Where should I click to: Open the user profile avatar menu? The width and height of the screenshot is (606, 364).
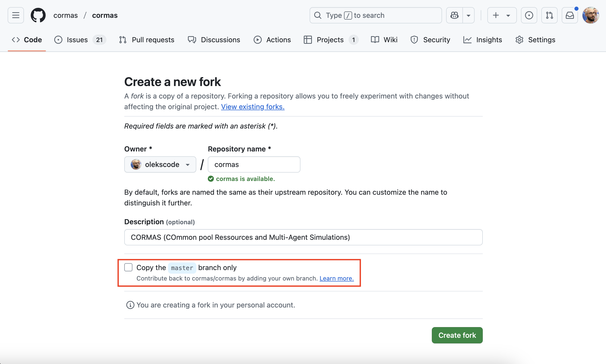(590, 15)
